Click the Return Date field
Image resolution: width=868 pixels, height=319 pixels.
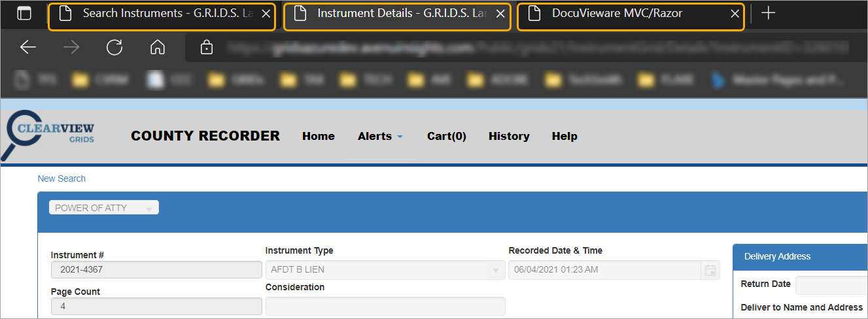point(831,285)
